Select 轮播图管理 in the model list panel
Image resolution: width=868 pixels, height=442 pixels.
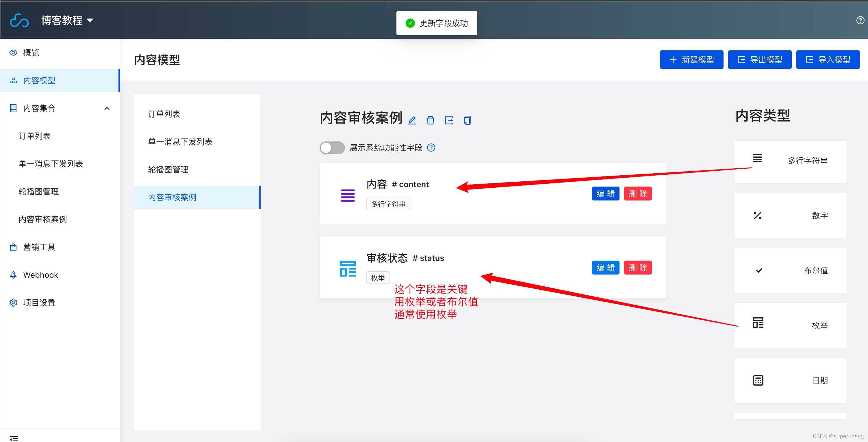pyautogui.click(x=197, y=170)
